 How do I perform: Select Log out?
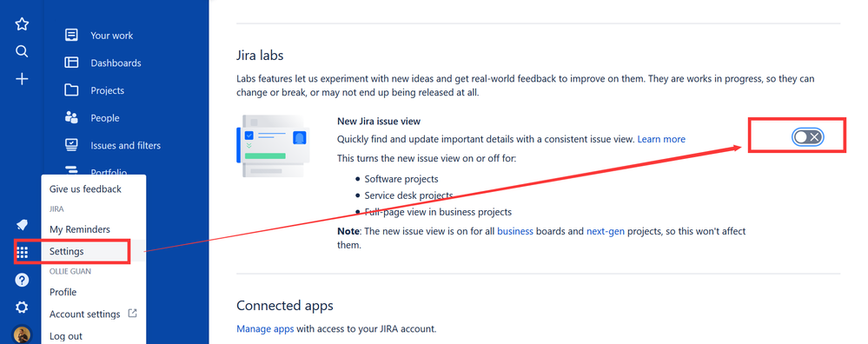pos(66,336)
